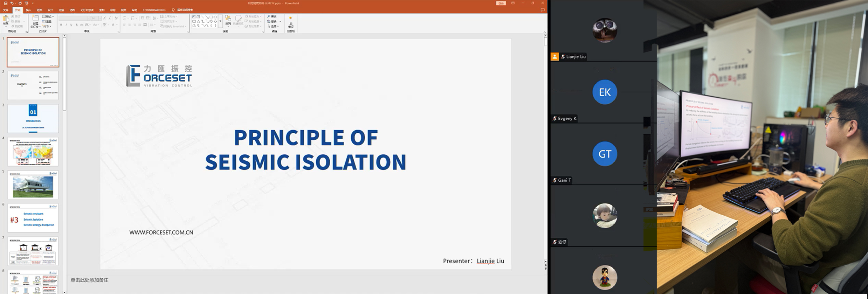The width and height of the screenshot is (868, 299).
Task: Click the Undo arrow icon
Action: point(12,3)
